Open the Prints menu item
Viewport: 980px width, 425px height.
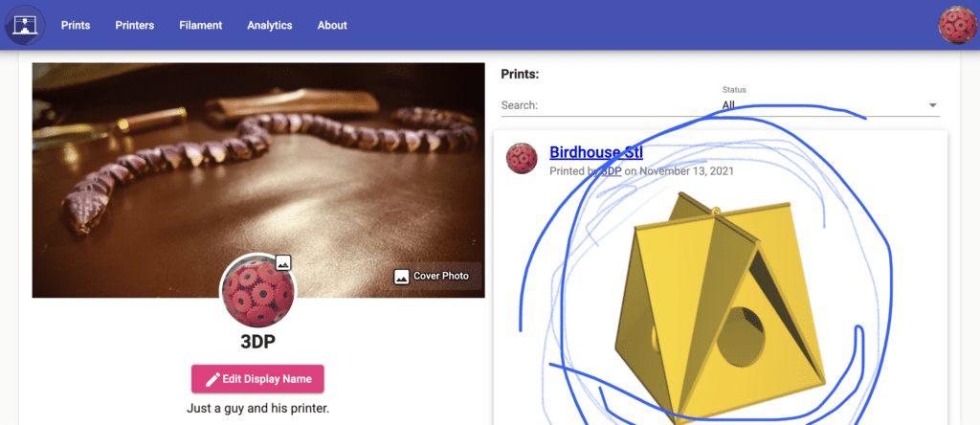click(x=76, y=26)
